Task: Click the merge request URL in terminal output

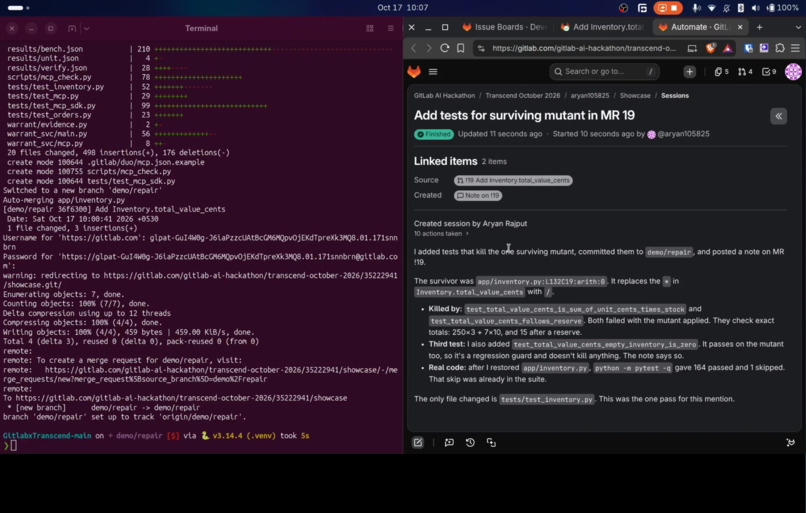Action: click(200, 374)
